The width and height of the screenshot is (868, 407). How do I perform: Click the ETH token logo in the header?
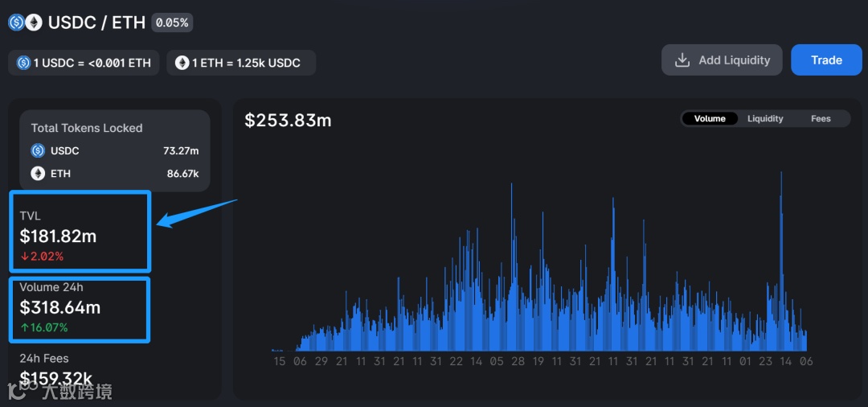coord(34,23)
